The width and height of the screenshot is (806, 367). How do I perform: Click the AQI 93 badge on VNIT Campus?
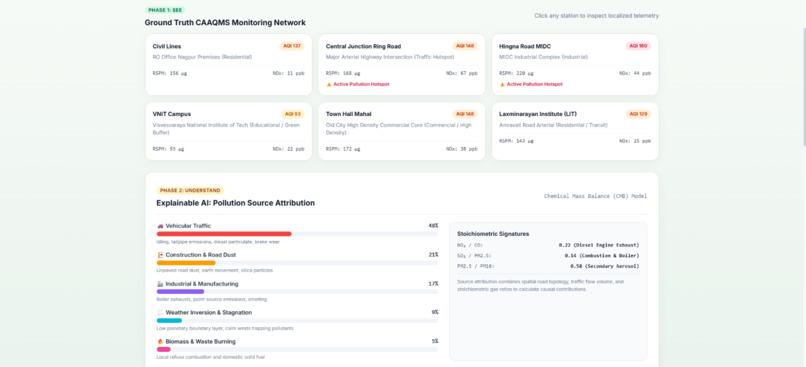292,114
